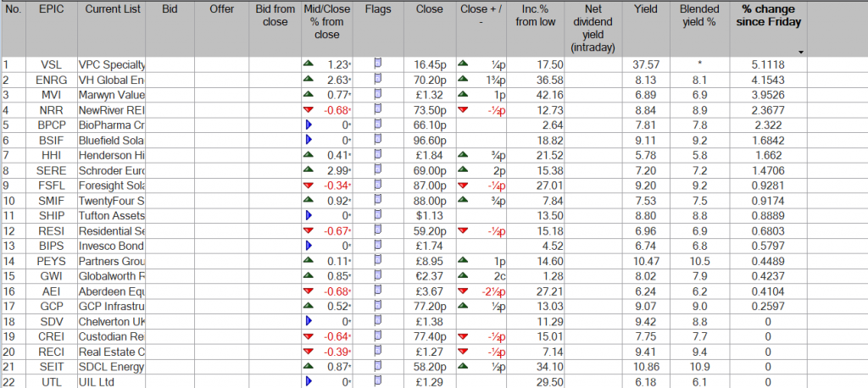868x388 pixels.
Task: Select the Marwyn Value row name
Action: pyautogui.click(x=111, y=95)
